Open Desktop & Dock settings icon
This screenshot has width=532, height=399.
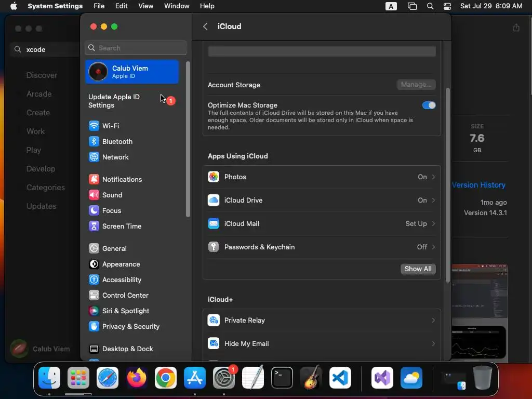[x=94, y=349]
